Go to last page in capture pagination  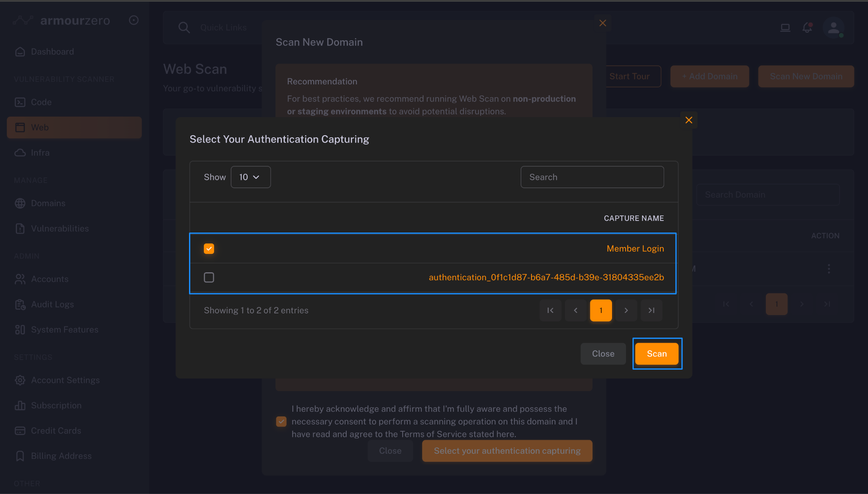(651, 310)
